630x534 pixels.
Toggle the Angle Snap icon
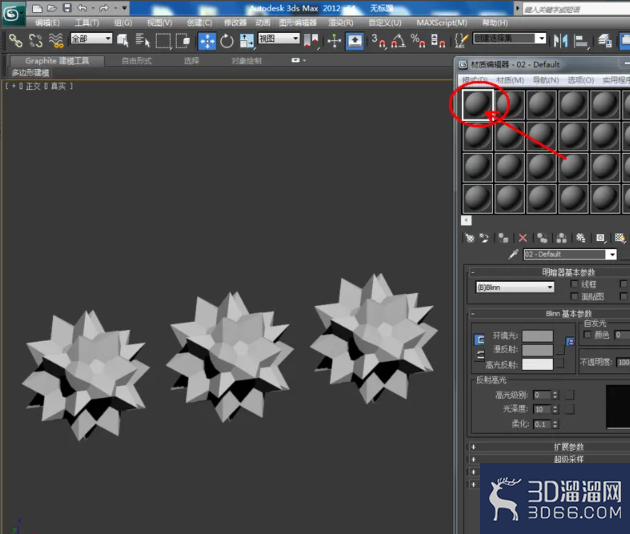[x=398, y=41]
